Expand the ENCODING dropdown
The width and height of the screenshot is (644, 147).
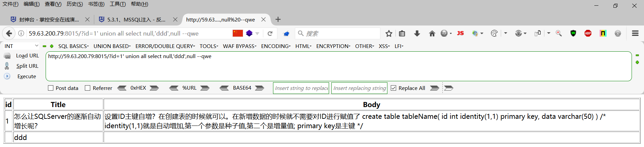click(276, 46)
